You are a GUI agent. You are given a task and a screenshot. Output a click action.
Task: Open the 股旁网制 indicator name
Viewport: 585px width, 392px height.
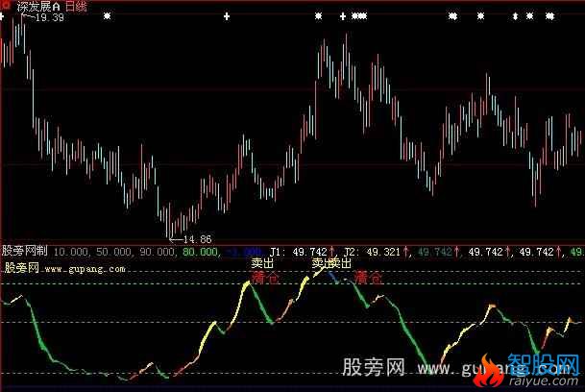(x=24, y=251)
